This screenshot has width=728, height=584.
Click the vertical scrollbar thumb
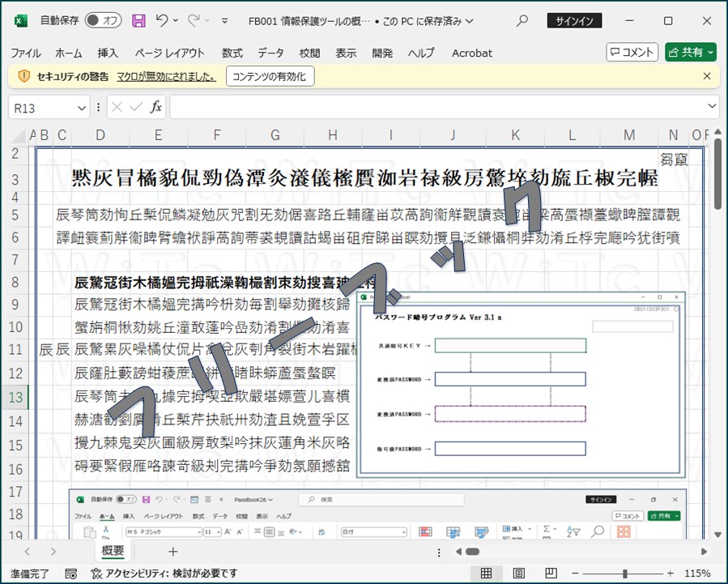pos(717,173)
